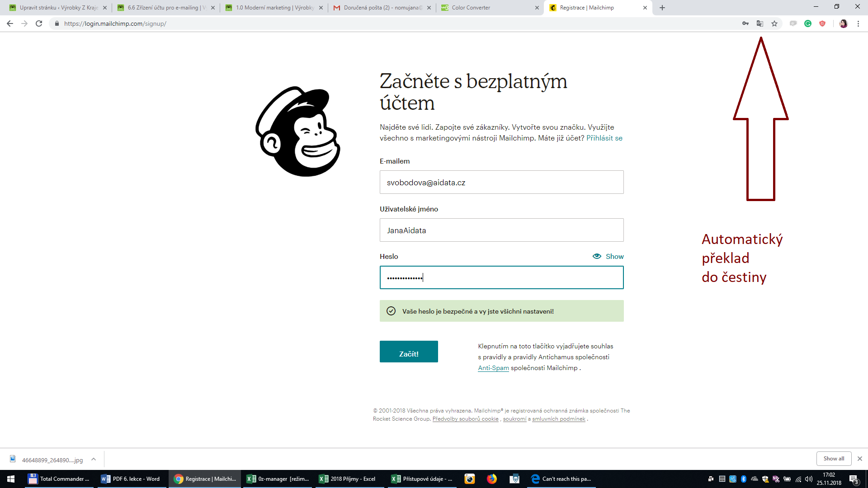
Task: Switch to 6.6 Zřízení účtu tab
Action: click(x=166, y=8)
